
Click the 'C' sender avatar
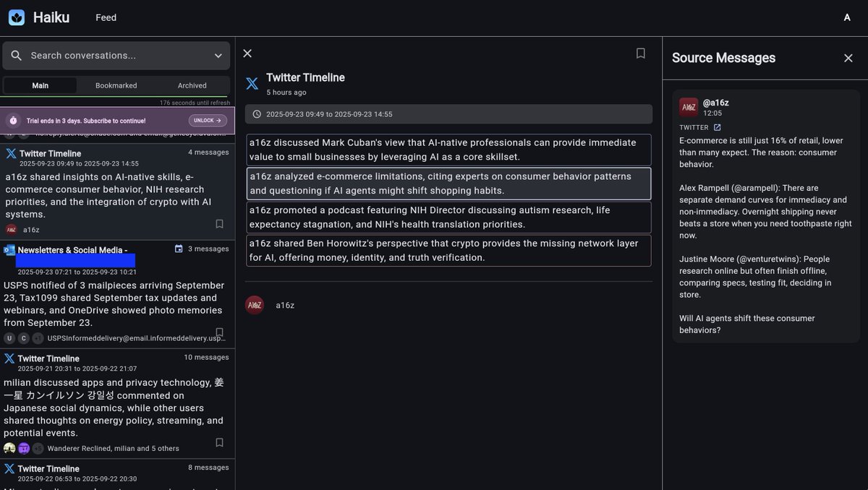(24, 338)
